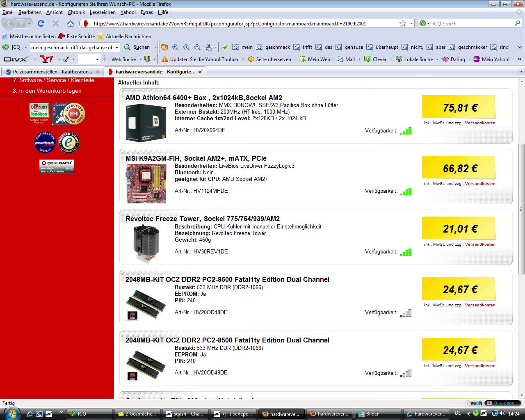Click the AMD Athlon64 6400+ Box title

(x=204, y=98)
